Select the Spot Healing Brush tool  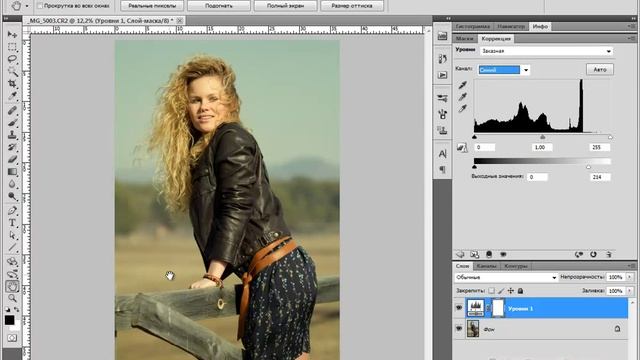pyautogui.click(x=12, y=110)
